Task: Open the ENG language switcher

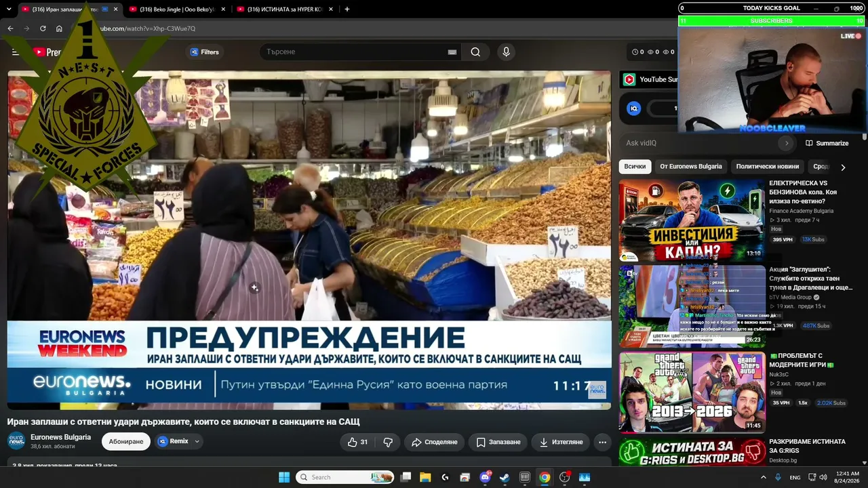Action: point(795,477)
